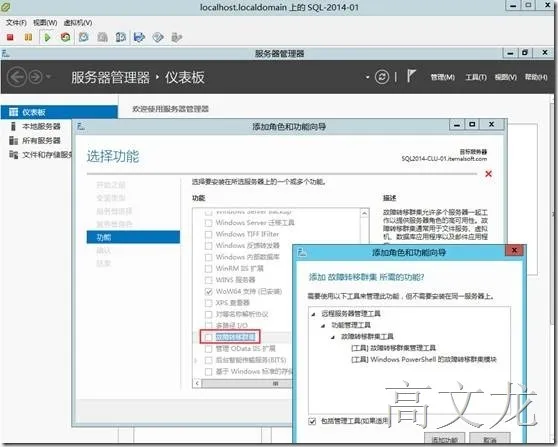Expand the 后台智能传输服务(BITS) feature node
This screenshot has width=558, height=447.
[x=196, y=360]
